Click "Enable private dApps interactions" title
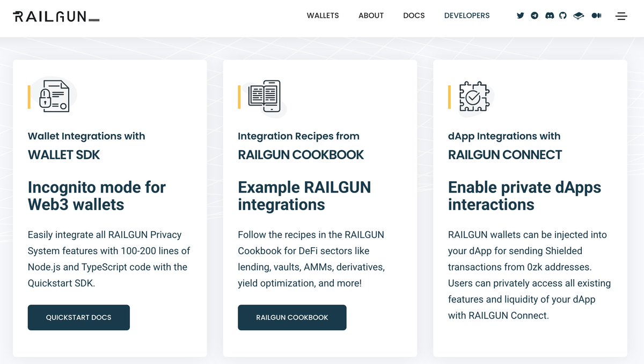This screenshot has width=644, height=364. (524, 196)
